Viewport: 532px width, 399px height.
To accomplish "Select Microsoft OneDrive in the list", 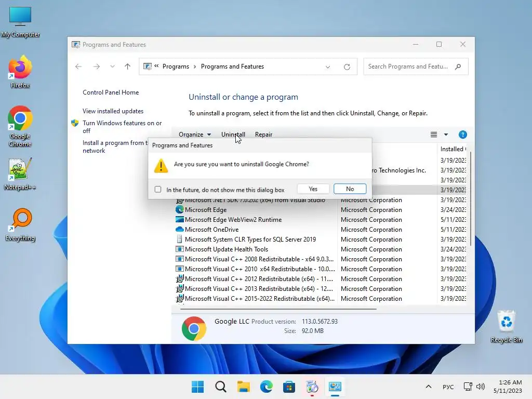I will [212, 229].
